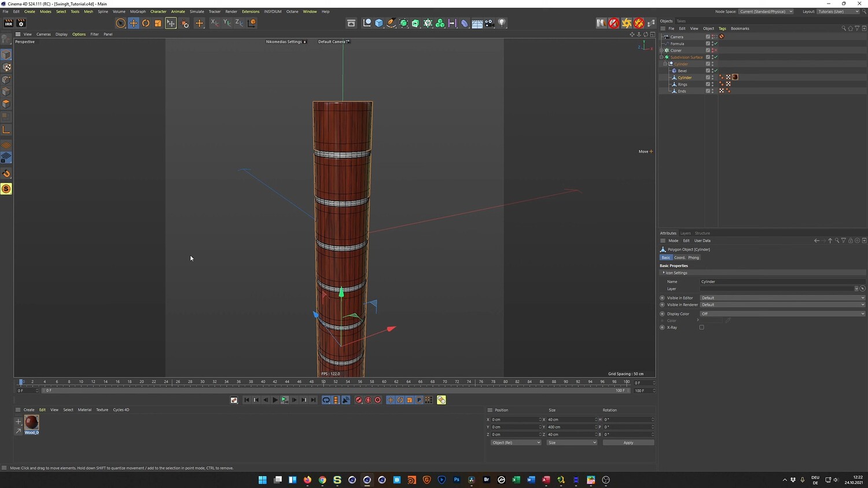Toggle the Bevel deformer's green checkmark

click(x=716, y=71)
